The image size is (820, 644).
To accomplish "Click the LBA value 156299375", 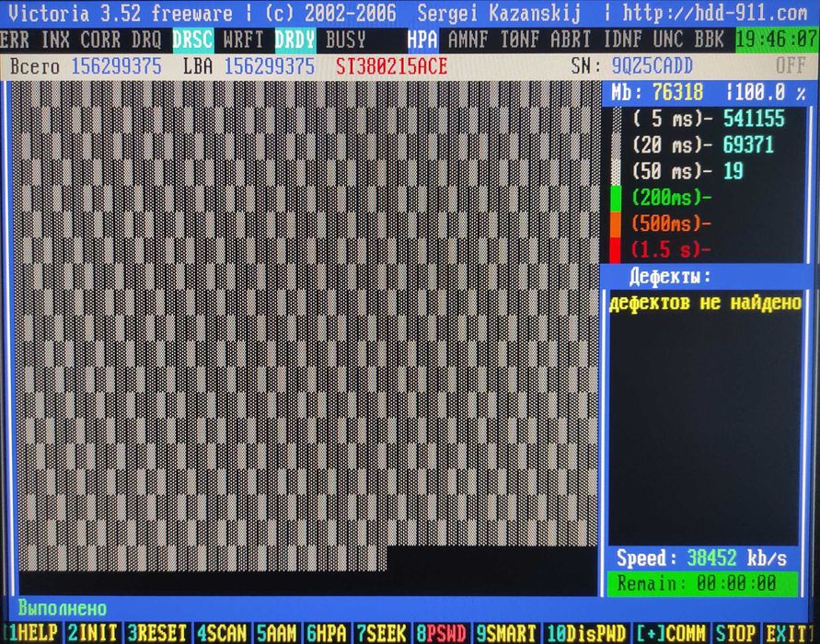I will [270, 66].
